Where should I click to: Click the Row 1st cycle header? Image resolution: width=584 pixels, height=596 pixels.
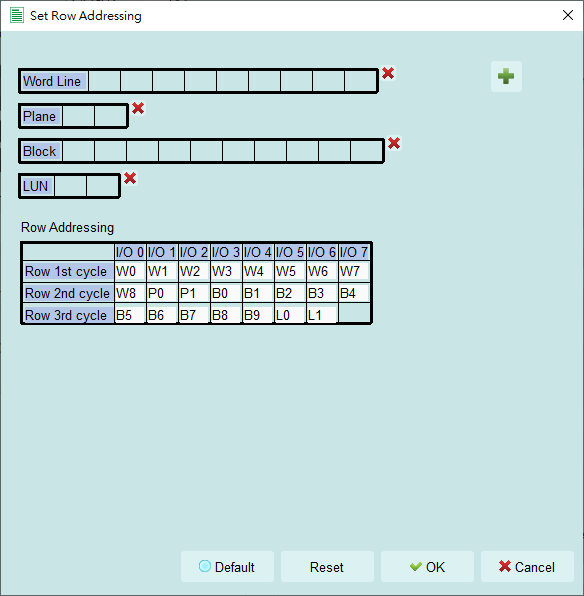pos(68,271)
